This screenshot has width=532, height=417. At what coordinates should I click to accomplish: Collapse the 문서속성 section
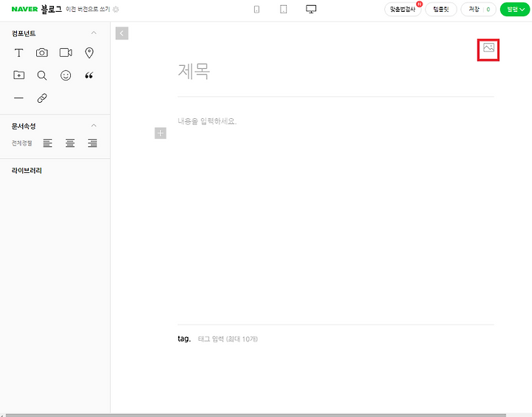94,126
